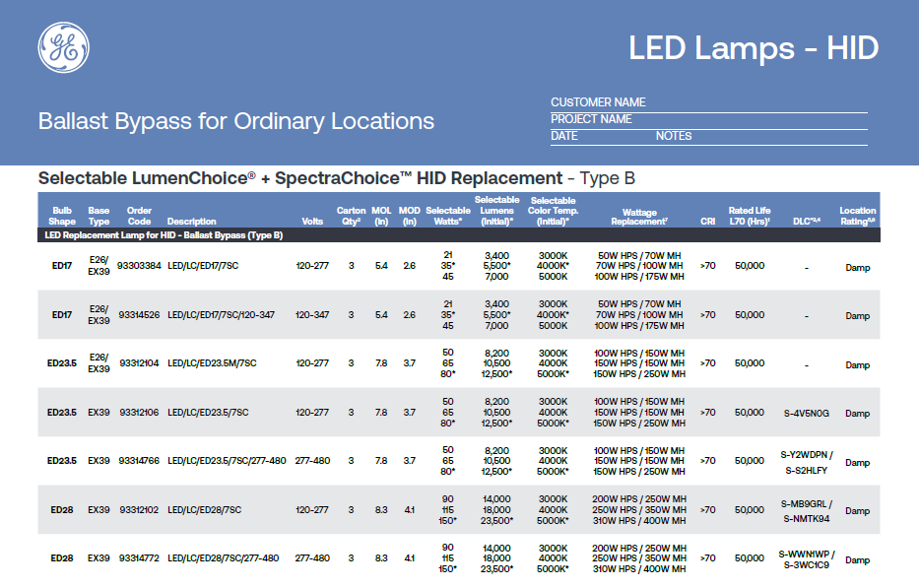Screen dimensions: 919x588
Task: Select order code 93314526
Action: [x=139, y=315]
